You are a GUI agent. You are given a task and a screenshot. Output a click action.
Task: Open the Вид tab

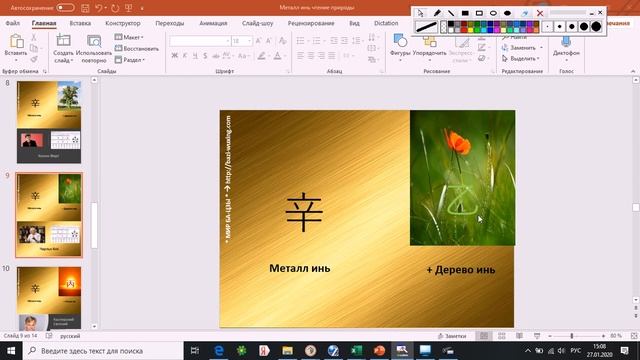[354, 23]
